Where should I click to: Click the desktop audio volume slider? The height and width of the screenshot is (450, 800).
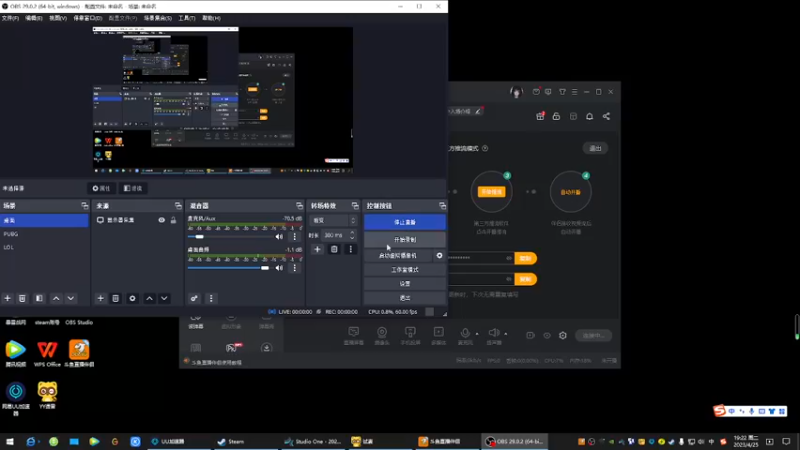229,268
